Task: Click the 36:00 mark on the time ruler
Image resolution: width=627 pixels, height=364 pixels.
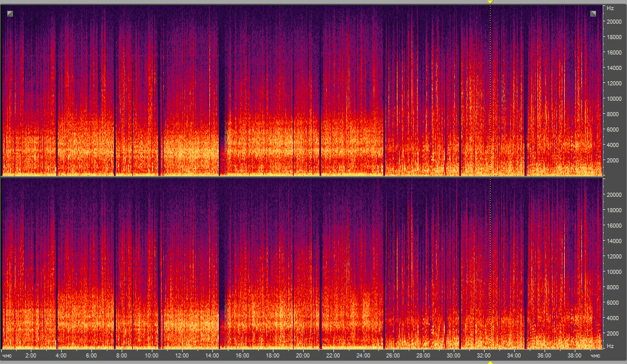Action: coord(544,356)
